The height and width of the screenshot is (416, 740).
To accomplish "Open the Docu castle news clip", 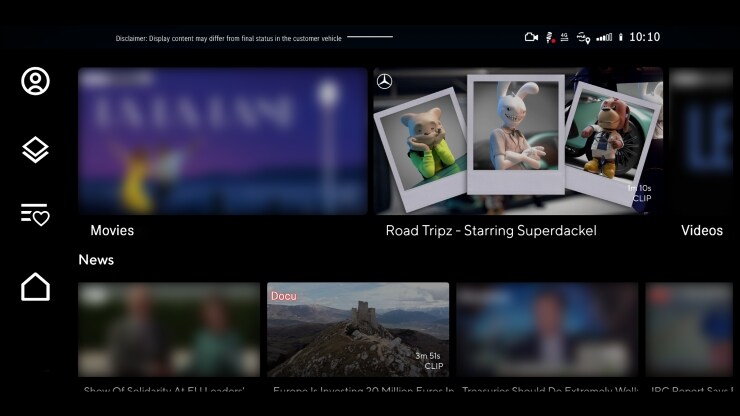I will tap(358, 329).
